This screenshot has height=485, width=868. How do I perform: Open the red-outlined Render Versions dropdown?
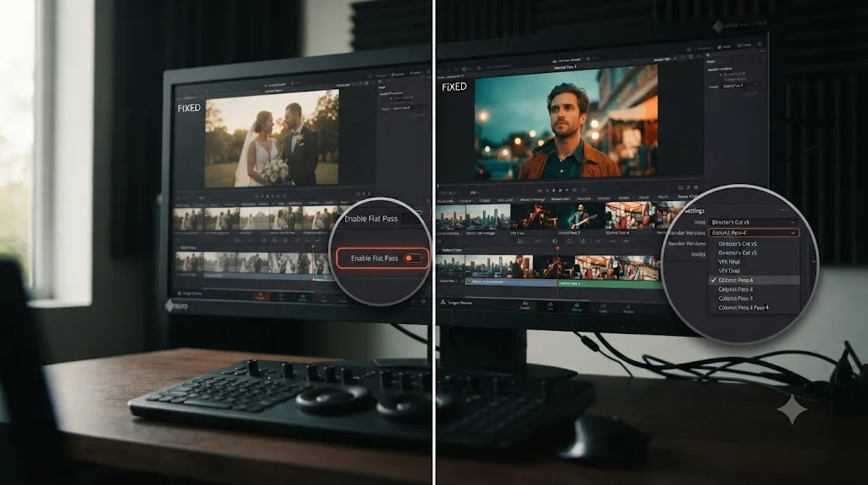pos(754,233)
